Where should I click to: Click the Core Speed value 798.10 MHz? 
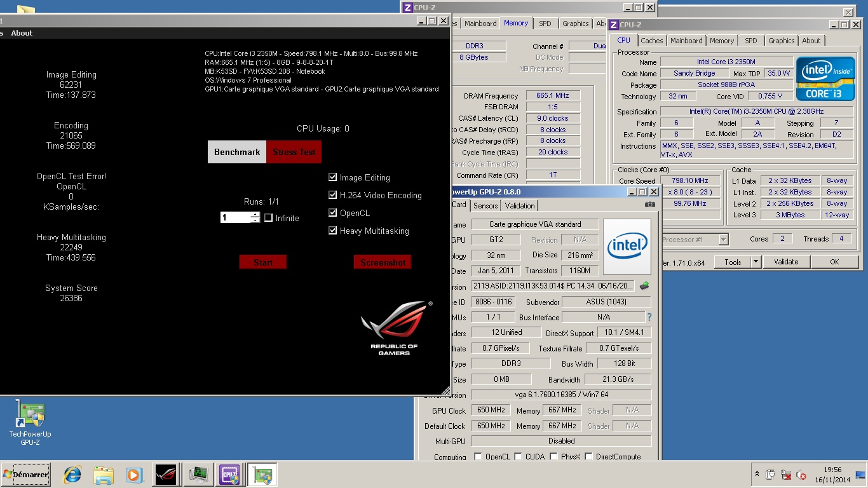(x=689, y=180)
